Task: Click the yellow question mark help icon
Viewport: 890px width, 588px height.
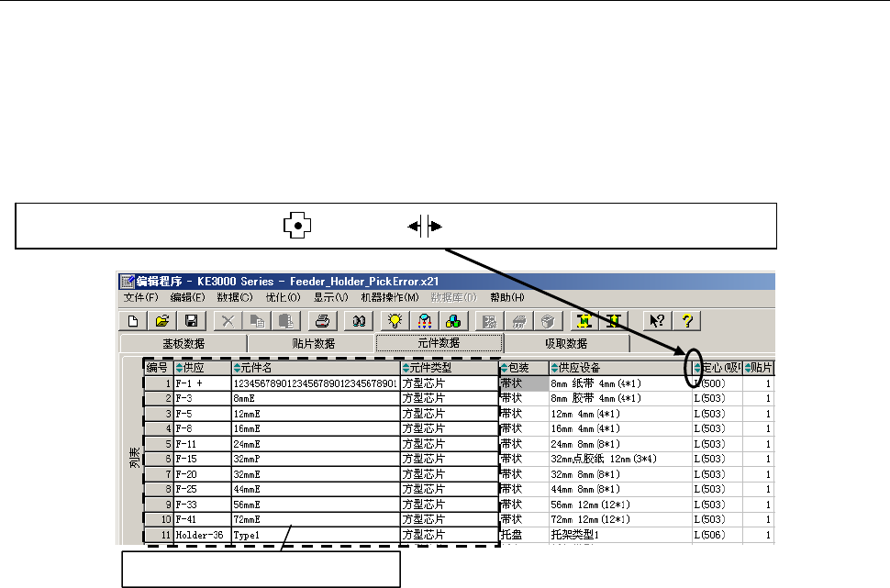Action: 687,321
